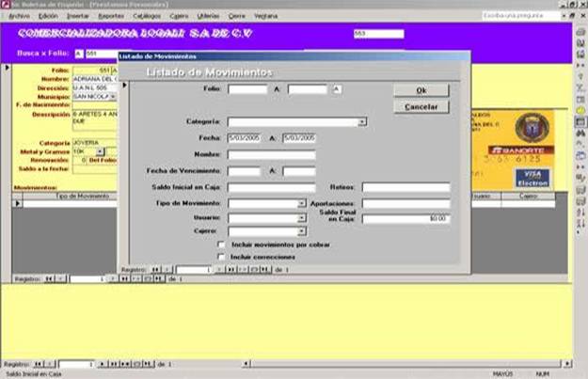Image resolution: width=588 pixels, height=379 pixels.
Task: Click the sort ascending icon in right toolbar
Action: tap(580, 213)
